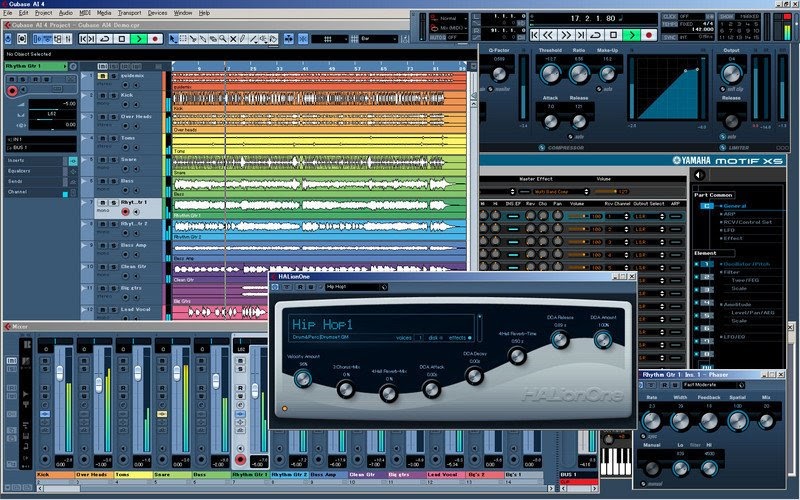The image size is (800, 500).
Task: Click SHOW markers button on Transport panel
Action: tap(727, 17)
